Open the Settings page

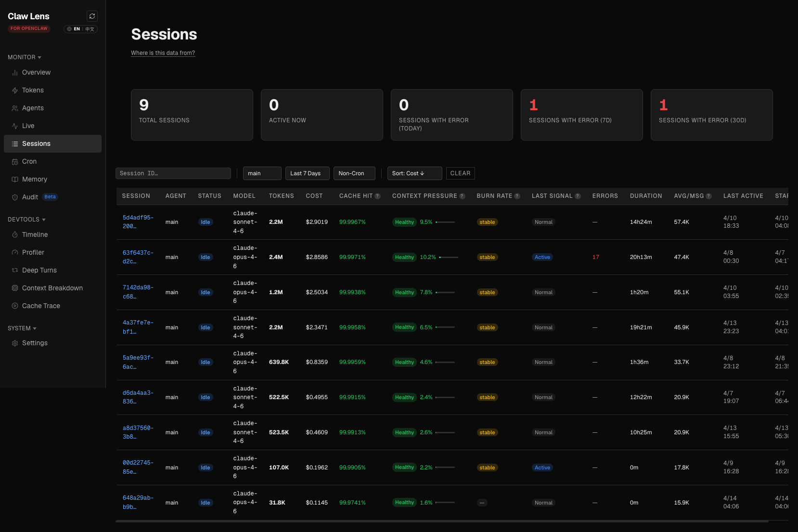(x=52, y=343)
